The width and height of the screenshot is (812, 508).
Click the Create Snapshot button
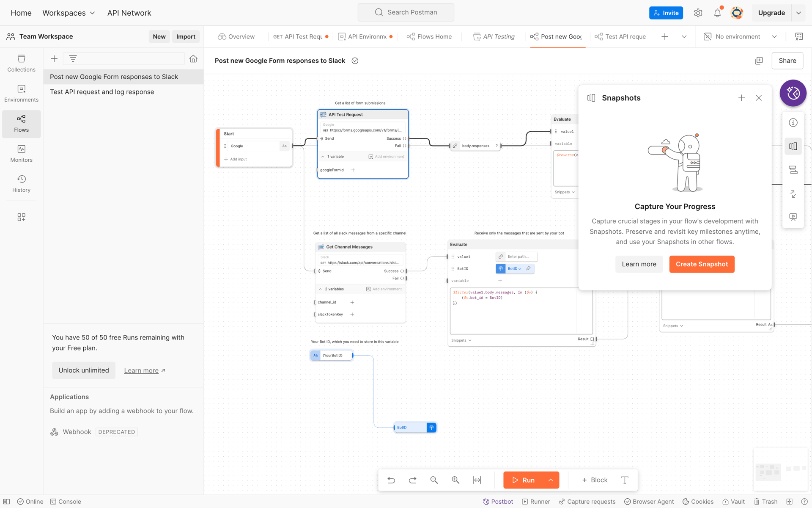pyautogui.click(x=702, y=264)
